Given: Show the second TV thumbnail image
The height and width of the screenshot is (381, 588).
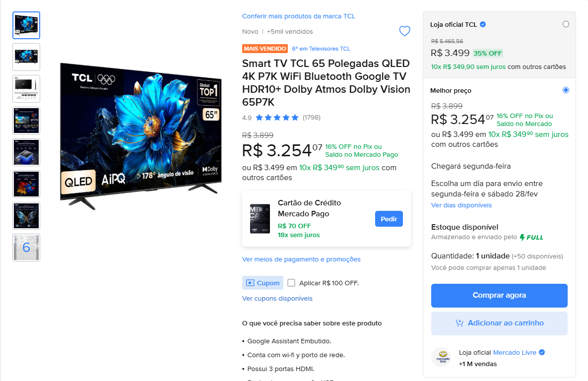Looking at the screenshot, I should coord(26,57).
